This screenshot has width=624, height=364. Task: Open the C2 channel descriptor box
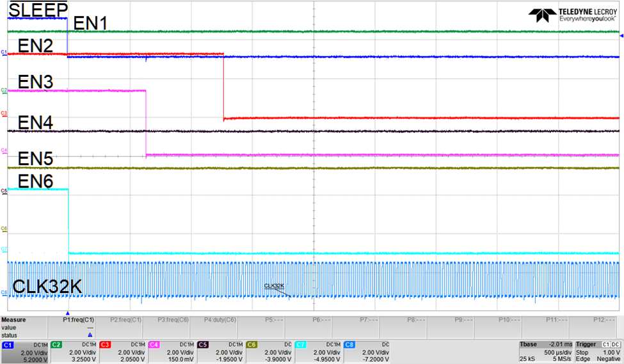73,351
